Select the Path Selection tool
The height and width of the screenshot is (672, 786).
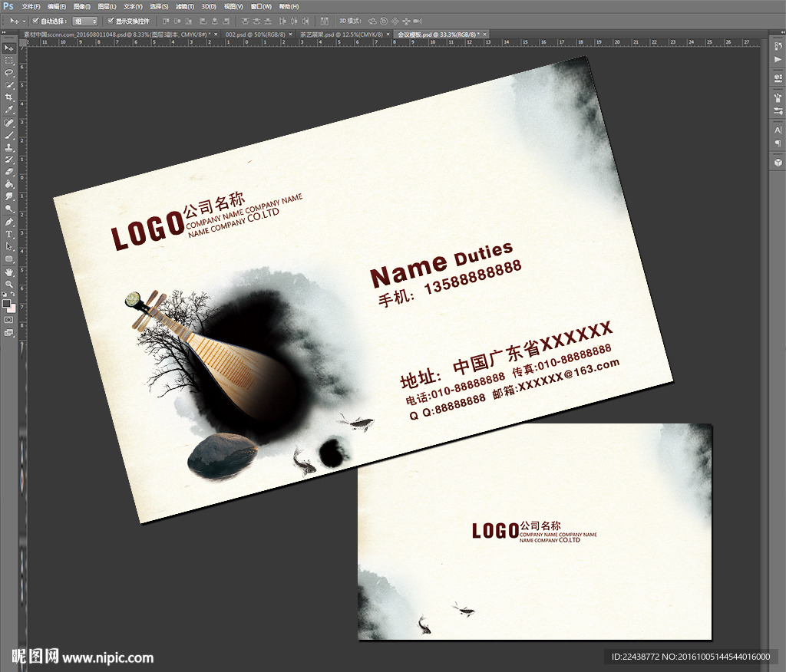[x=9, y=246]
